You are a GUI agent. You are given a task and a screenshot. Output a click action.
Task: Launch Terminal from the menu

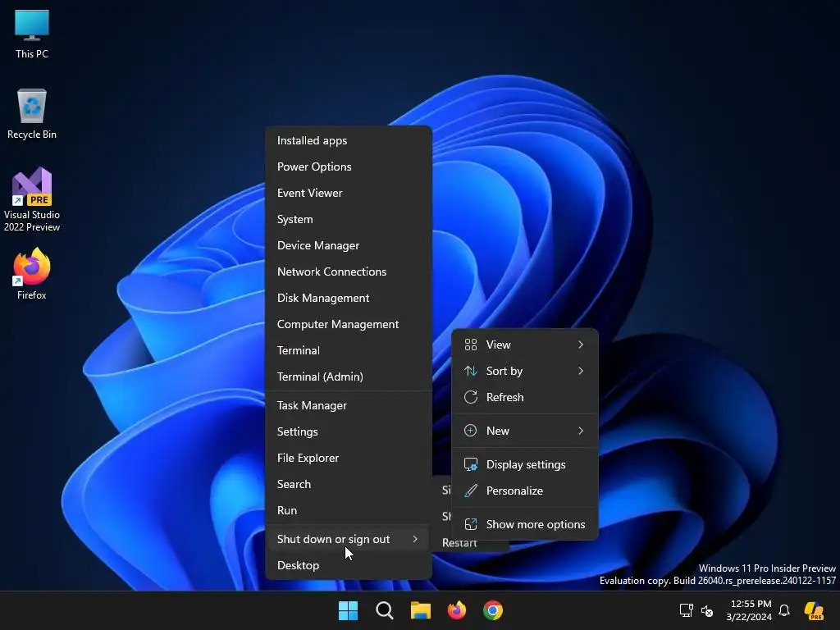click(x=349, y=350)
